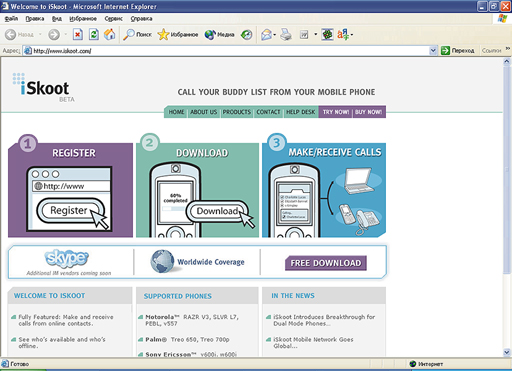This screenshot has height=371, width=512.
Task: Click the vertical scrollbar thumb
Action: pos(507,170)
